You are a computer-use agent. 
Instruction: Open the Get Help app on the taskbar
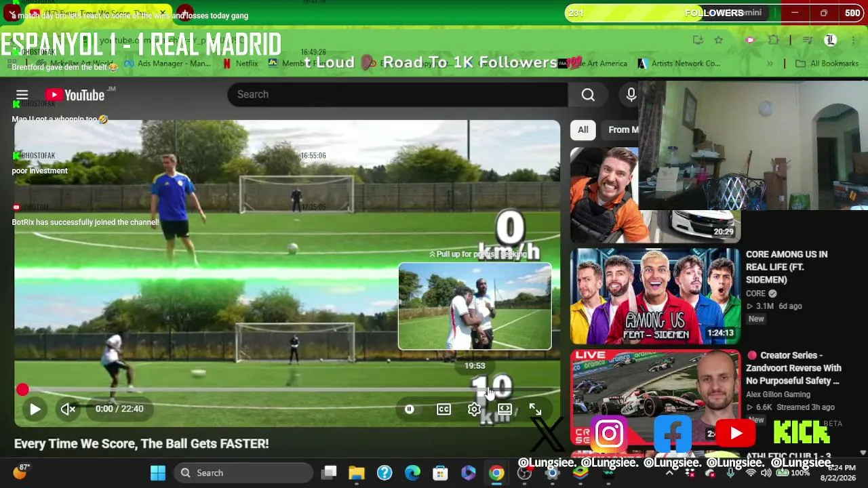pyautogui.click(x=384, y=473)
